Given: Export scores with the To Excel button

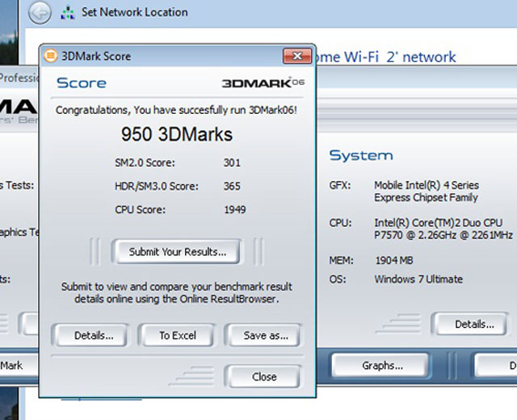Looking at the screenshot, I should click(x=178, y=335).
